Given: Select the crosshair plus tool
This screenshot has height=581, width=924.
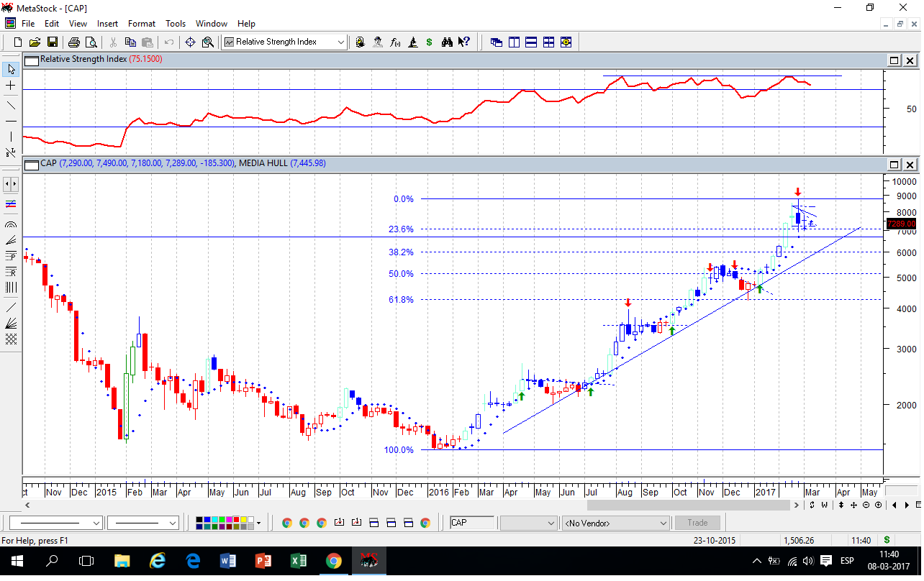Looking at the screenshot, I should (x=11, y=86).
